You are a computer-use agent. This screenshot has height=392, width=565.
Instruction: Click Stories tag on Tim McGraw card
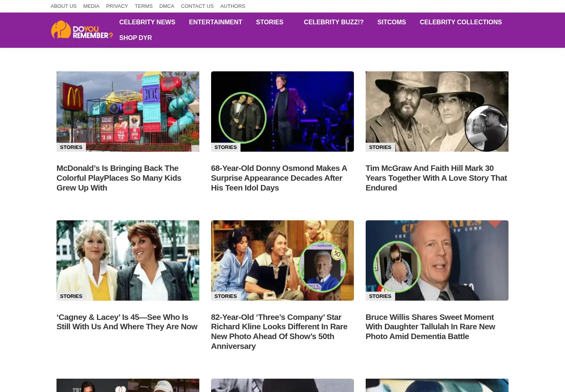[x=380, y=147]
